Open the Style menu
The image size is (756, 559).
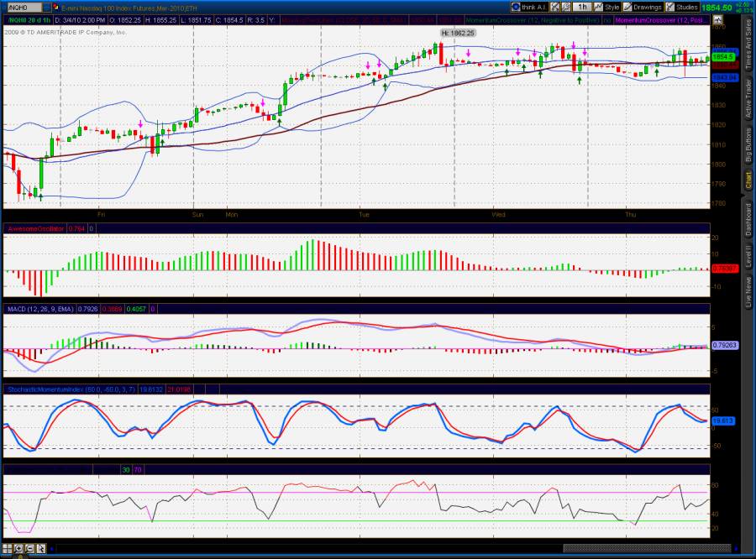pyautogui.click(x=607, y=7)
